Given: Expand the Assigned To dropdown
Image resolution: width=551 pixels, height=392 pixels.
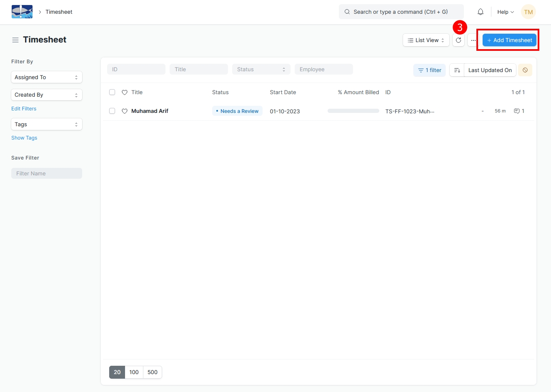Looking at the screenshot, I should 46,77.
